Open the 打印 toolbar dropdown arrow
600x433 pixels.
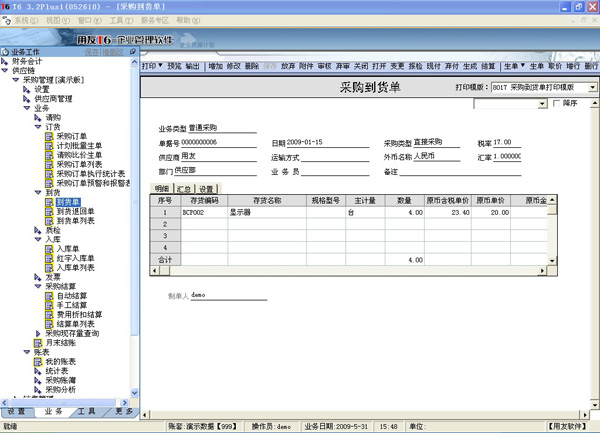(x=160, y=65)
